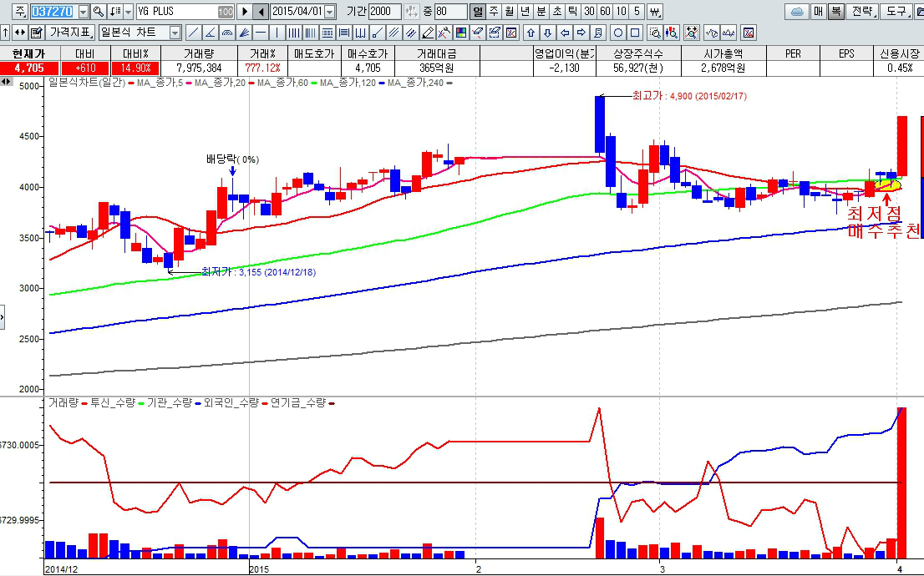924x576 pixels.
Task: Select the vertical line drawing tool
Action: point(277,33)
